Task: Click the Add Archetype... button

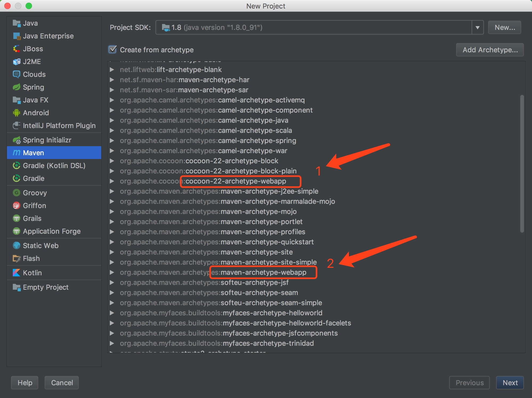Action: click(x=490, y=50)
